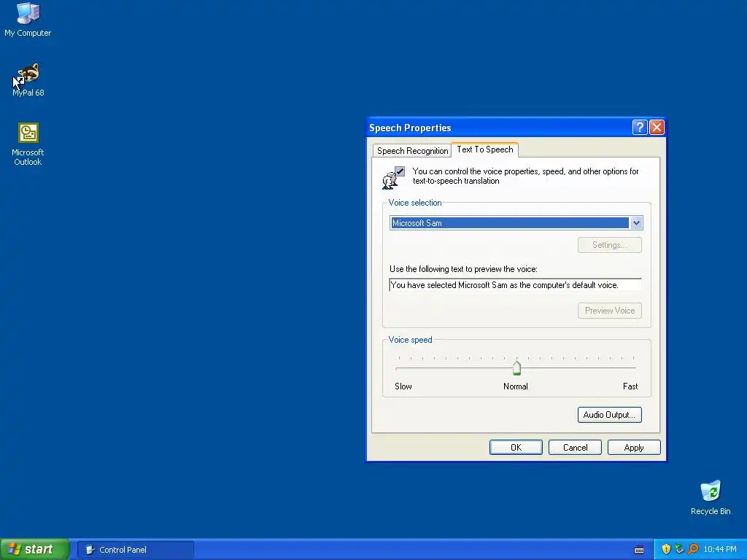Click the taskbar clock showing 10:44 PM

(x=720, y=550)
